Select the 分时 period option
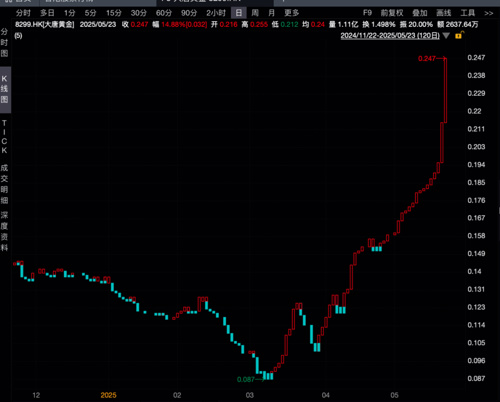Viewport: 500px width, 402px height. pyautogui.click(x=23, y=13)
